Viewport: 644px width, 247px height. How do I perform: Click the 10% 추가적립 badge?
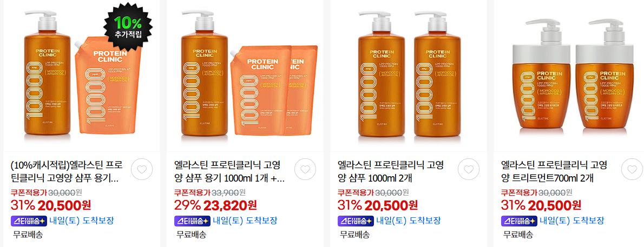coord(128,26)
